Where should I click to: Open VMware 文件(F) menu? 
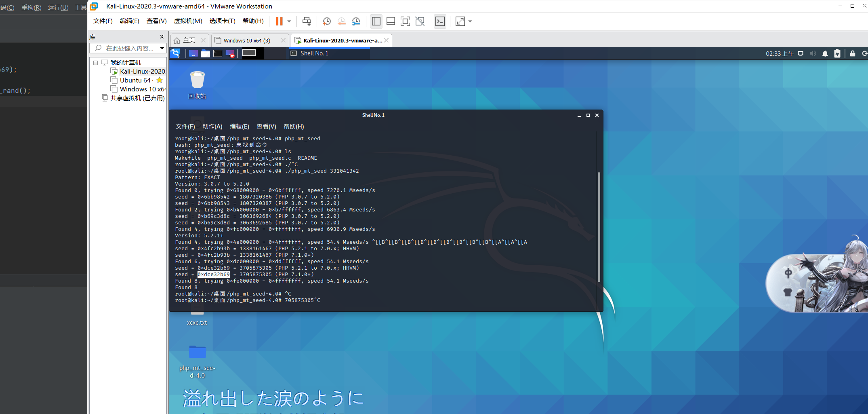pos(103,21)
